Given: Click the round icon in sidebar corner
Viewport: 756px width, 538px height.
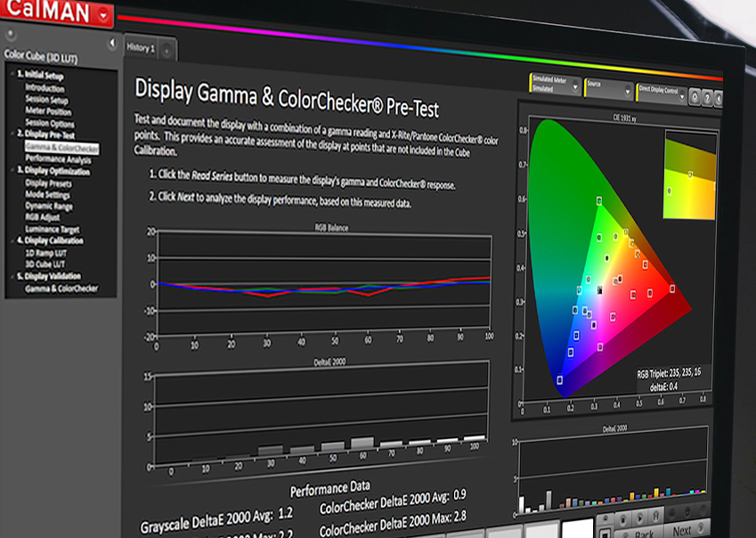Looking at the screenshot, I should point(11,35).
